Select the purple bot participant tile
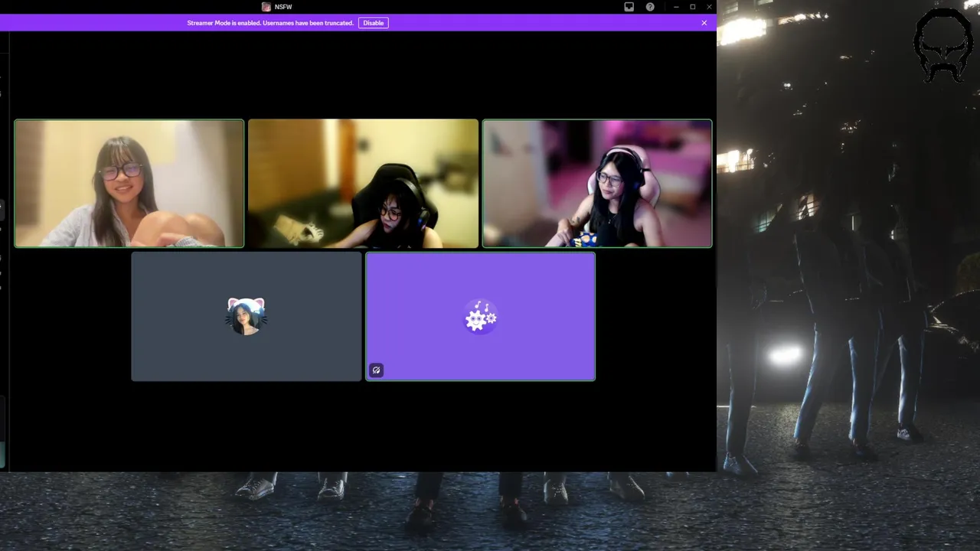 481,317
